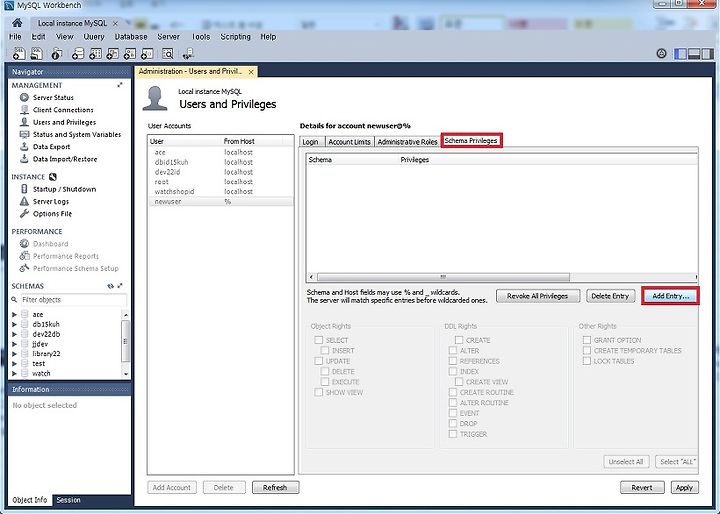Tick the UPDATE checkbox
Screen dimensions: 720x514
pyautogui.click(x=319, y=361)
